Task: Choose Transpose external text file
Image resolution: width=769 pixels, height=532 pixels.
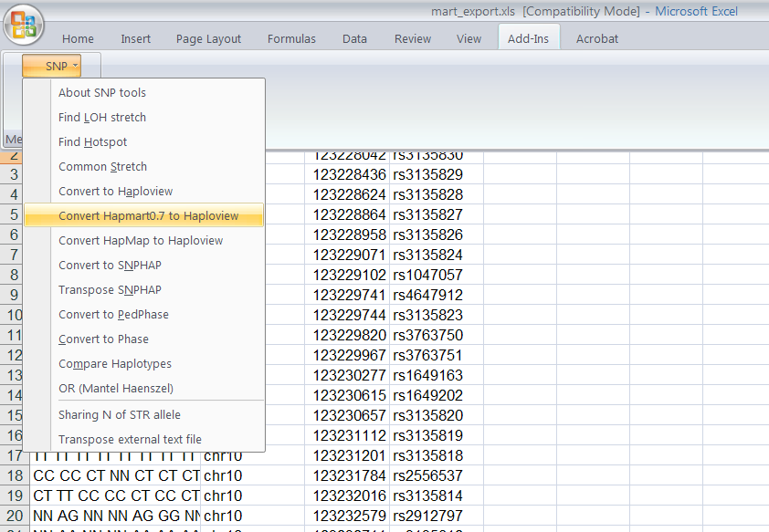Action: pos(143,440)
